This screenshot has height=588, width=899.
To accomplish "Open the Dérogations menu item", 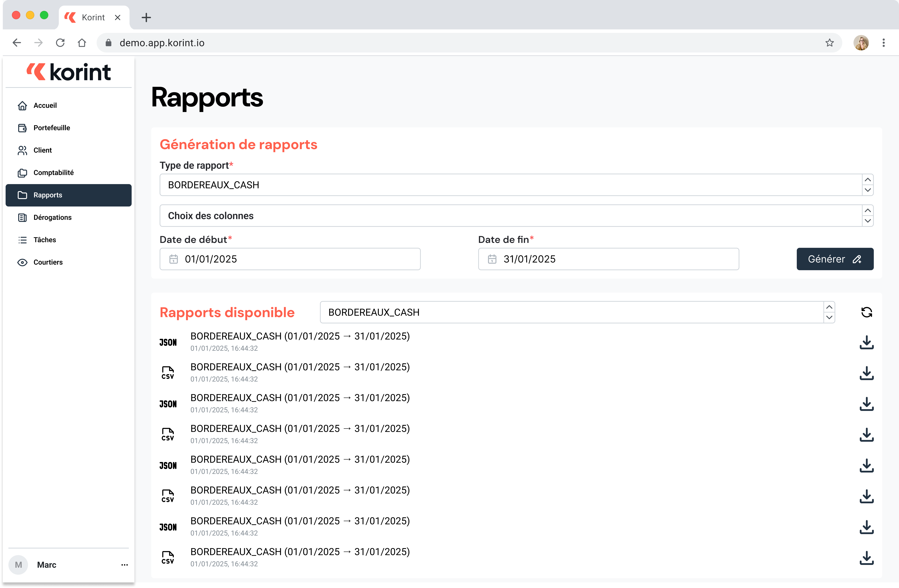I will [x=68, y=218].
